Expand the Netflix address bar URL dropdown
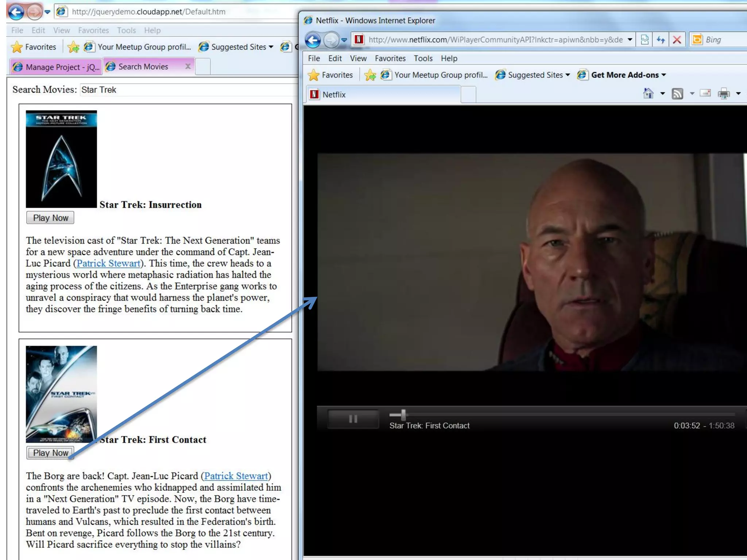The image size is (747, 560). [630, 40]
